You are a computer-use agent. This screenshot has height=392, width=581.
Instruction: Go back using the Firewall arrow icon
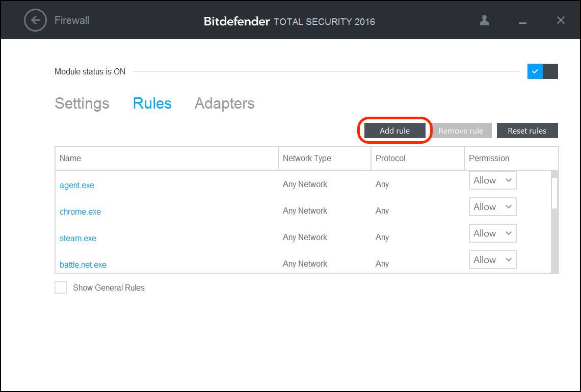(35, 20)
